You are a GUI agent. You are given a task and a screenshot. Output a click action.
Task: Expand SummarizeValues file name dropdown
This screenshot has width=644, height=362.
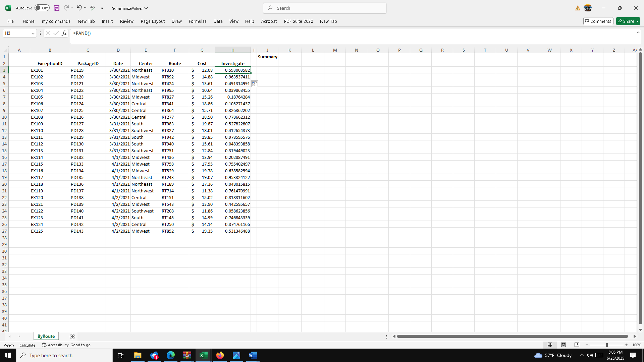pos(146,8)
